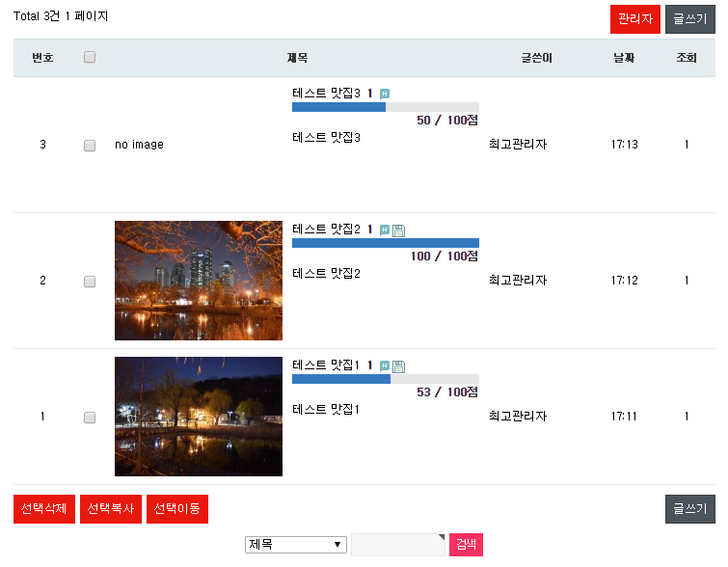
Task: Click the 선택복사 button
Action: (x=111, y=509)
